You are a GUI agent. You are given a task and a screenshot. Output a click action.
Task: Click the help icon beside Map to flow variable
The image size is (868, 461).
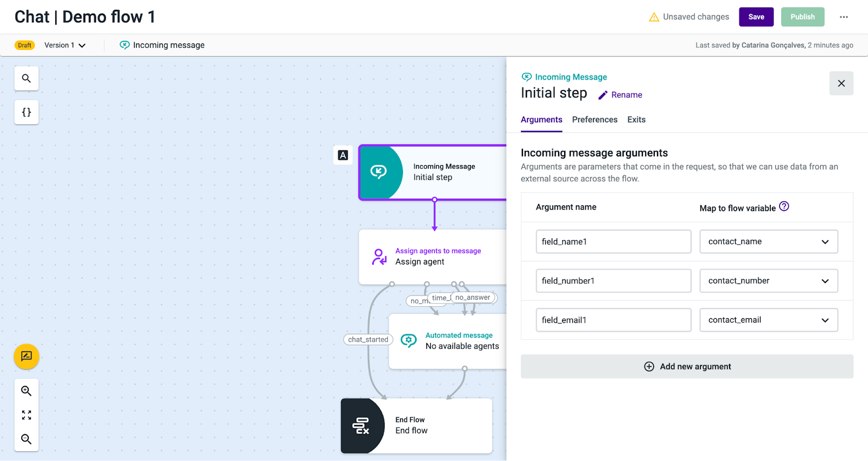click(784, 206)
